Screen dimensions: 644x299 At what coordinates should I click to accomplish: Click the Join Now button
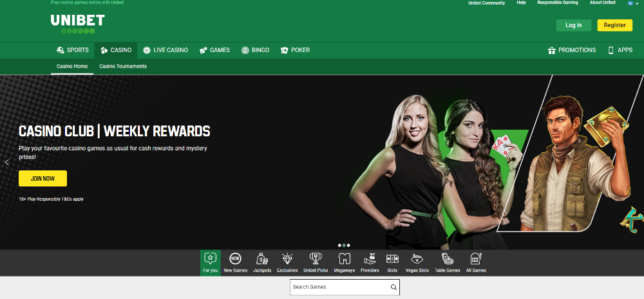pyautogui.click(x=43, y=178)
